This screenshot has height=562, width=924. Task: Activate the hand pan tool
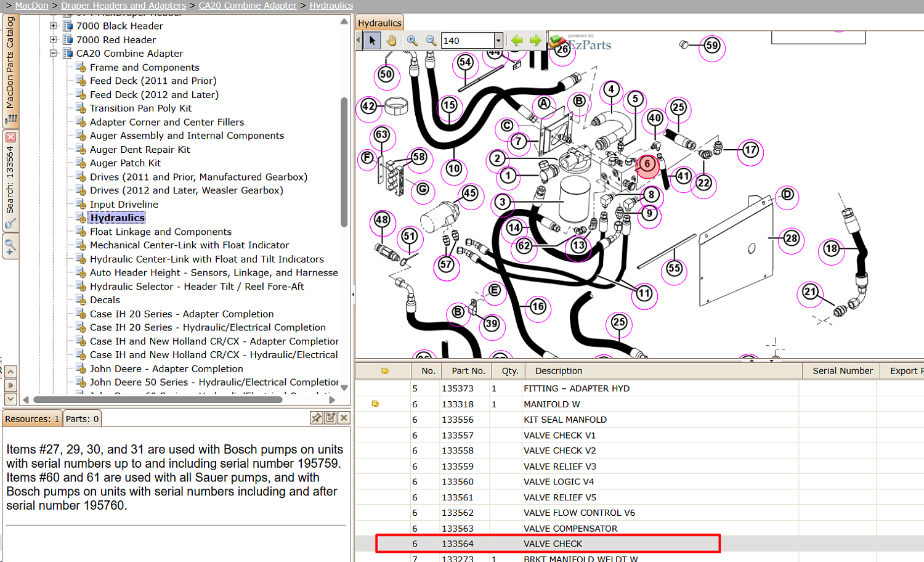pos(391,41)
